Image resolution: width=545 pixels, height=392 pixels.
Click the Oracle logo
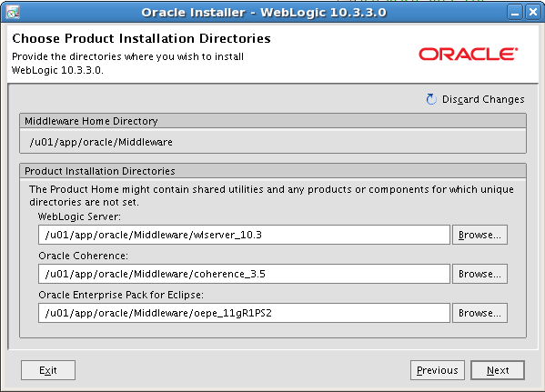click(469, 55)
